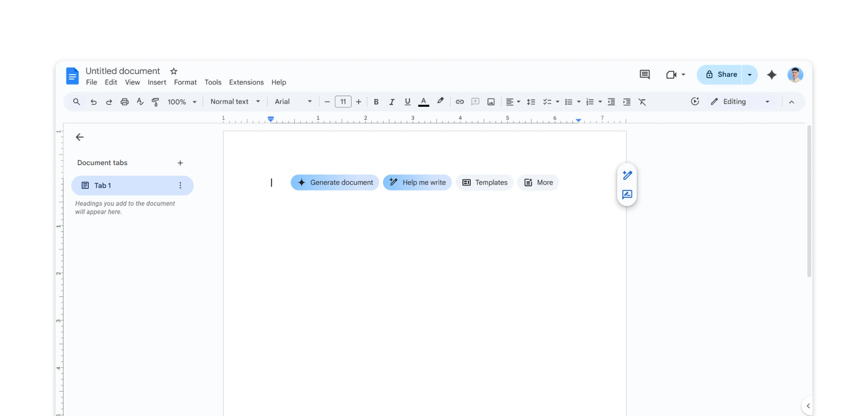Add a comment using the toolbar icon
Image resolution: width=868 pixels, height=416 pixels.
tap(475, 102)
